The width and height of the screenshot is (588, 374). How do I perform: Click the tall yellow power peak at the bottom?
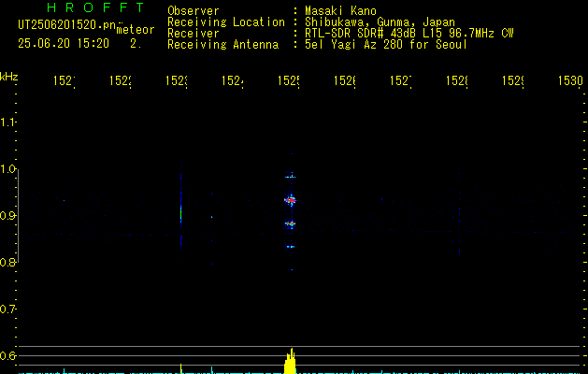point(290,361)
